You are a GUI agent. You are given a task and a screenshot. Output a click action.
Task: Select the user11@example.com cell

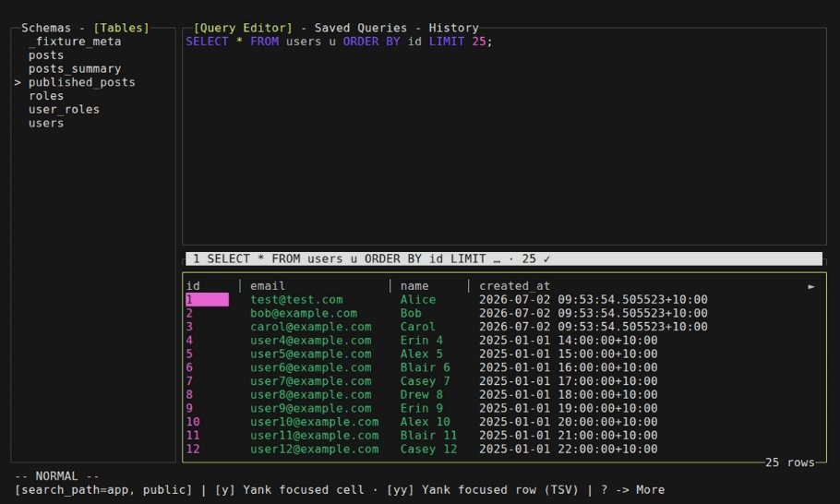315,436
